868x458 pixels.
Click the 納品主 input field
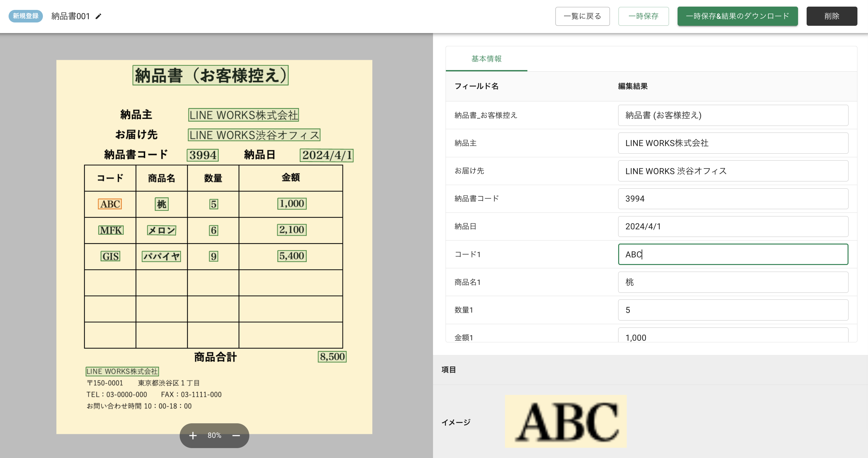733,143
